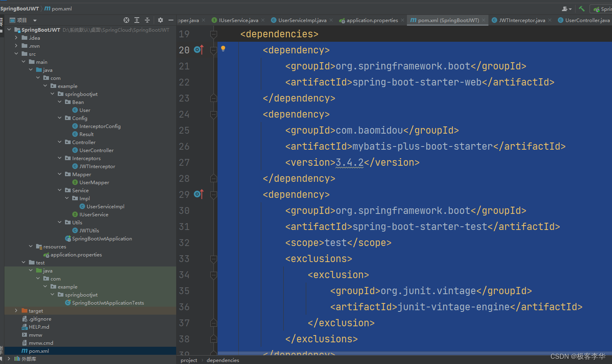
Task: Fold the dependency block at line 24
Action: 213,114
